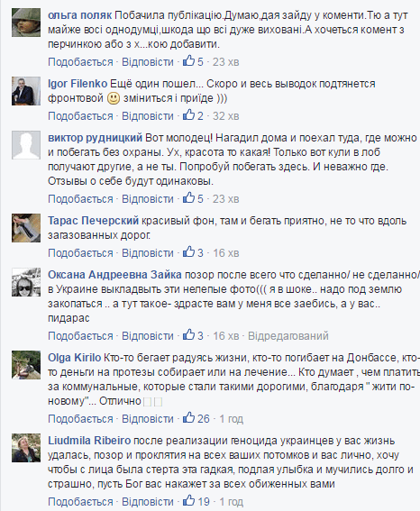Screen dimensions: 420x511
Task: Visit Тарас Печерский's profile name link
Action: coord(93,221)
